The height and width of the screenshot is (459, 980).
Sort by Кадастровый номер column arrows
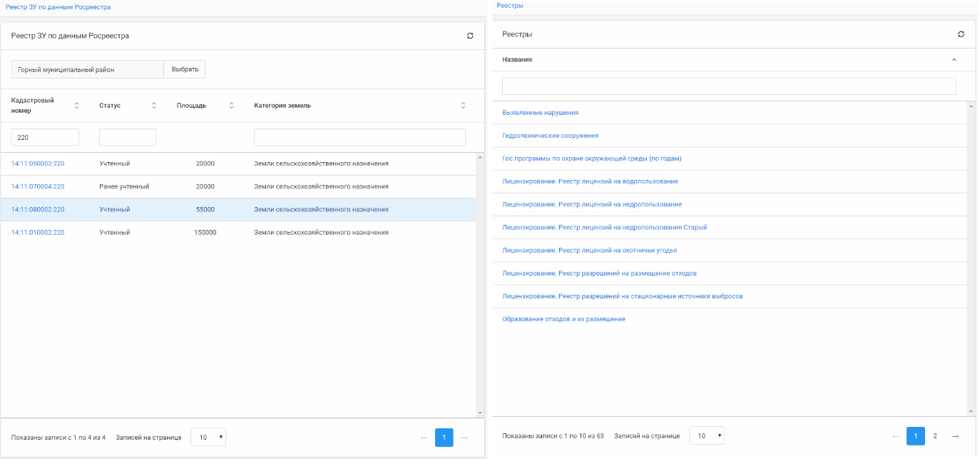click(77, 106)
